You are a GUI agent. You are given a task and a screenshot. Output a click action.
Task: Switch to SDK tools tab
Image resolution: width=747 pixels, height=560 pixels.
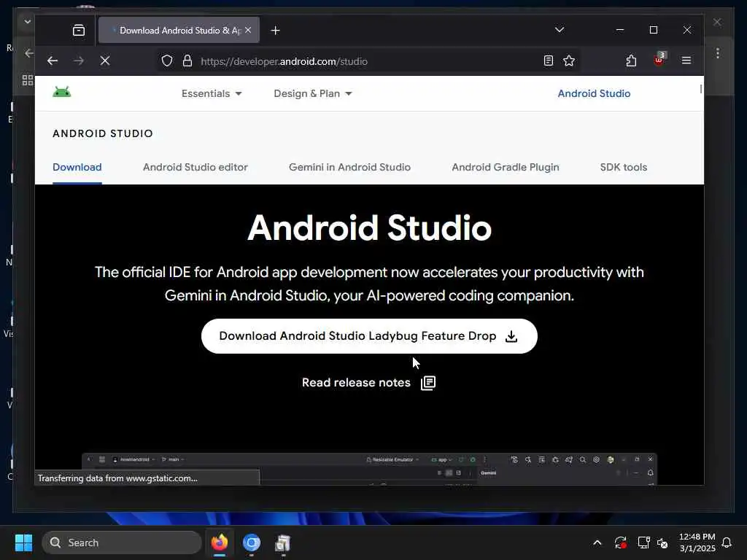[623, 167]
